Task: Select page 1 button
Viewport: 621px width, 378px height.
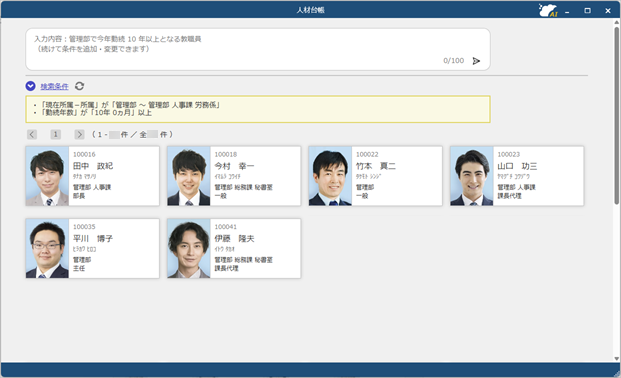Action: [55, 134]
